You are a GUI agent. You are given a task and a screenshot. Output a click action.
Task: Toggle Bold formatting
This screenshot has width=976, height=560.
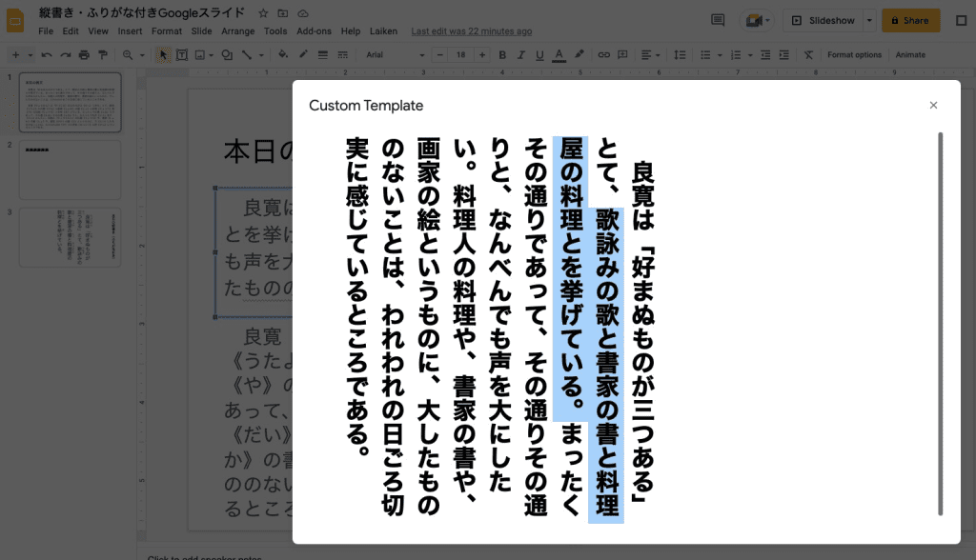pos(502,55)
